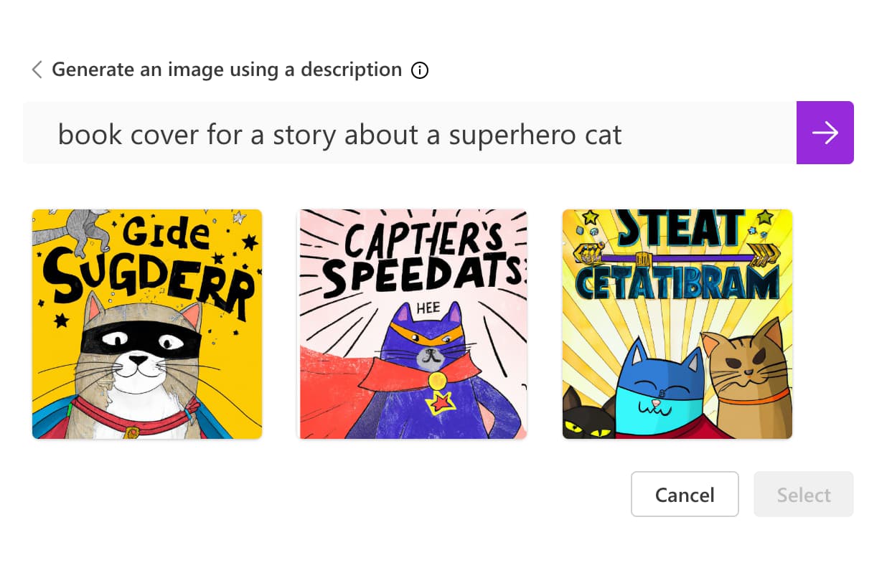Click the tan cat with the orange collar
The width and height of the screenshot is (887, 588).
[746, 380]
